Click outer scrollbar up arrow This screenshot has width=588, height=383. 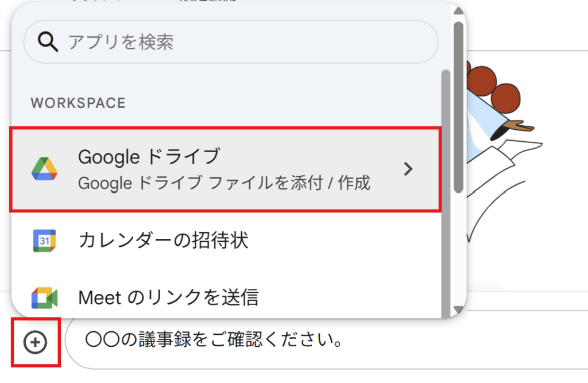458,11
